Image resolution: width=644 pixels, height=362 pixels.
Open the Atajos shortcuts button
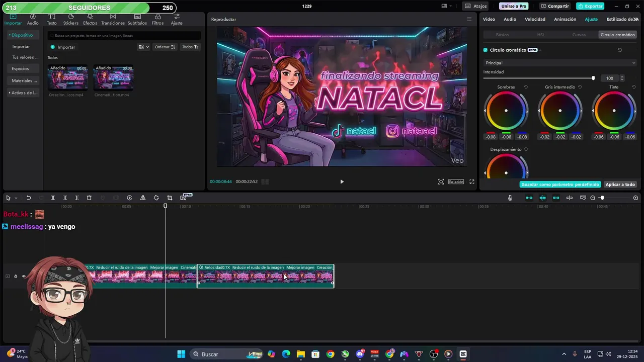[x=476, y=6]
